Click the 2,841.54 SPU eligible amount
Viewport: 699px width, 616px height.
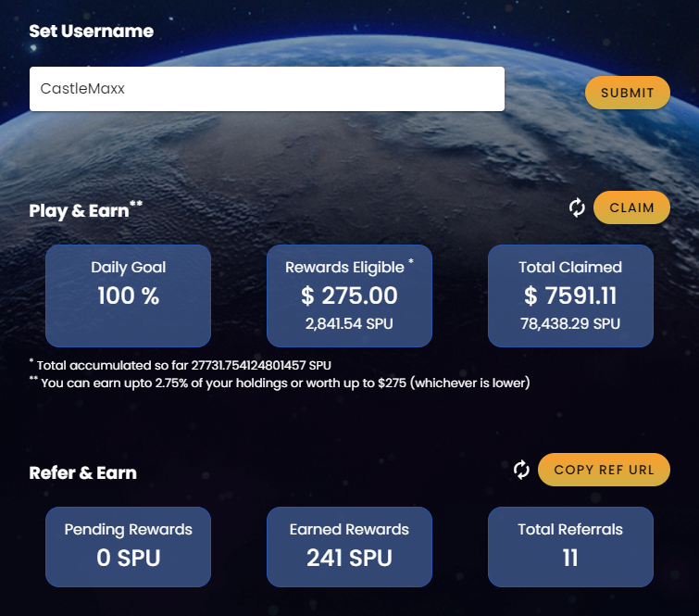[x=349, y=323]
